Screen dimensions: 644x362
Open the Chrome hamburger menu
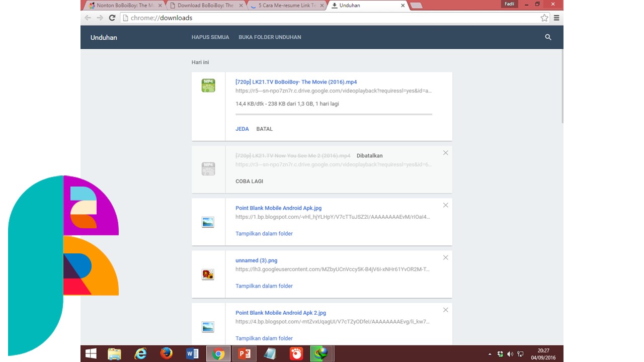point(556,18)
